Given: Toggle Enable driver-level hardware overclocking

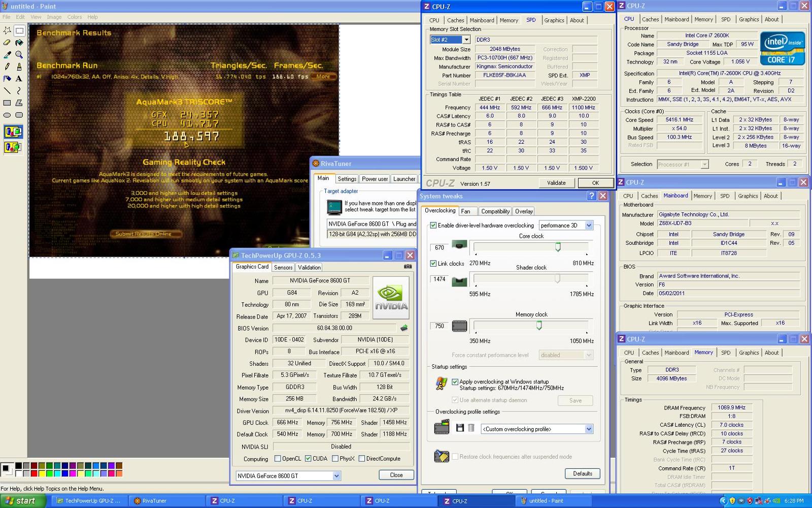Looking at the screenshot, I should coord(433,225).
